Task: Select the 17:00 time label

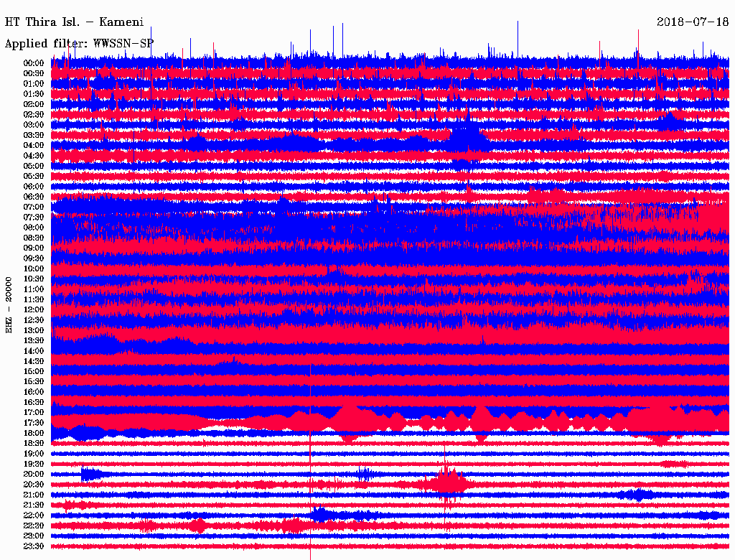Action: (x=34, y=412)
